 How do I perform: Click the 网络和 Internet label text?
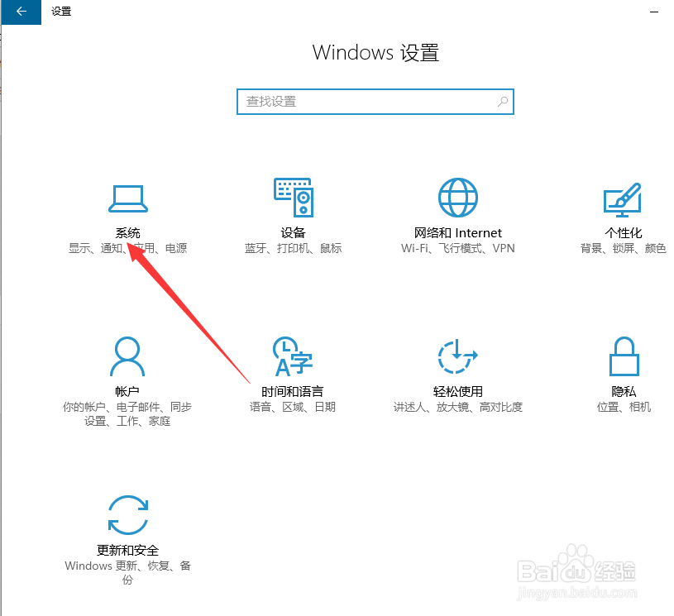click(458, 233)
